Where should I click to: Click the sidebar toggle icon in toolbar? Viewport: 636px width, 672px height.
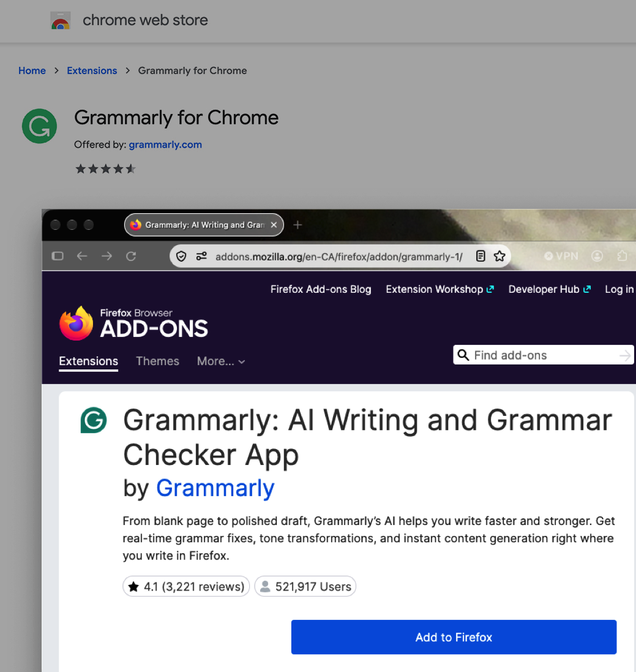tap(58, 256)
